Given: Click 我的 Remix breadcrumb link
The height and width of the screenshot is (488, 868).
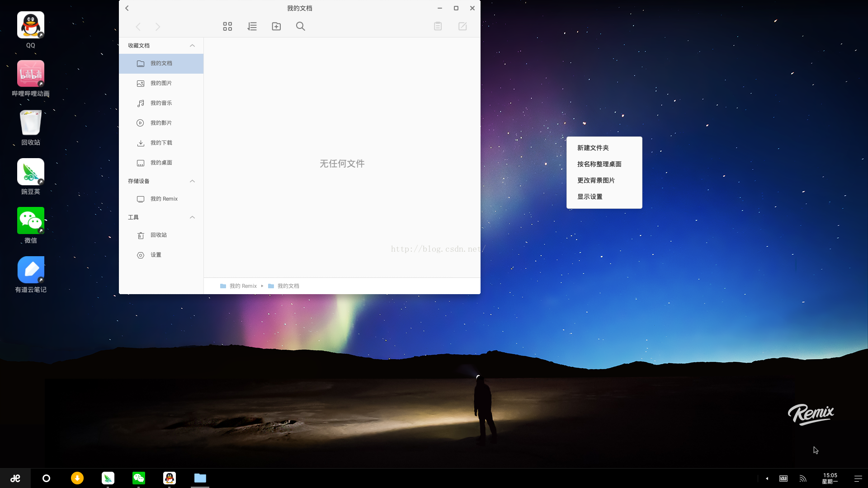Looking at the screenshot, I should 242,286.
